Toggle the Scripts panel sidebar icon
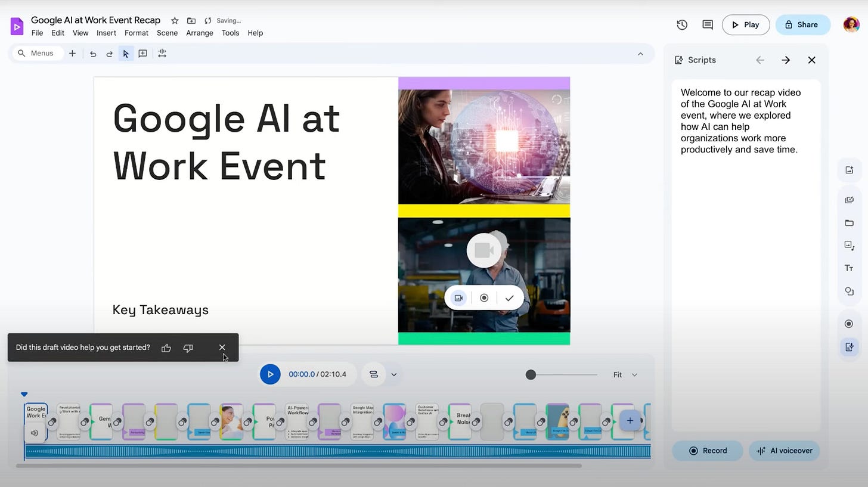Viewport: 868px width, 487px height. pos(850,347)
